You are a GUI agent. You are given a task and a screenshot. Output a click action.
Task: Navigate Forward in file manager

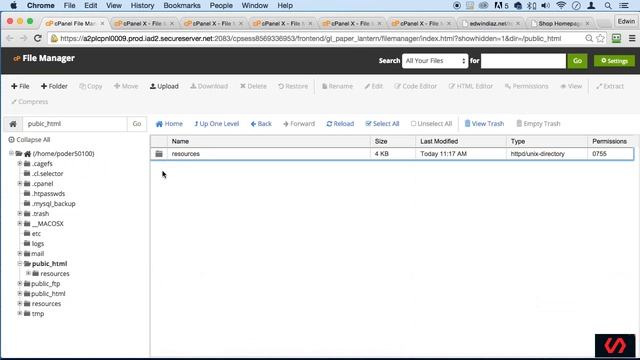tap(299, 124)
